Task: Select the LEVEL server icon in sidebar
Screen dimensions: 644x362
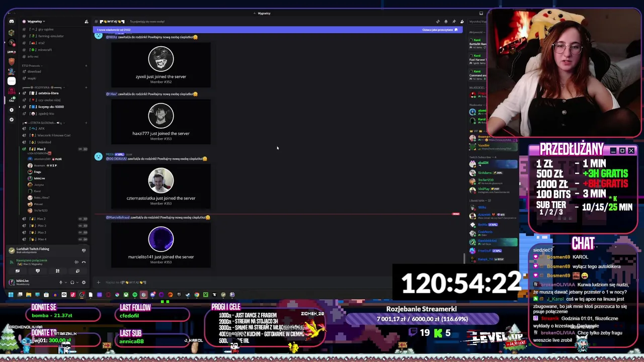Action: pos(12,51)
